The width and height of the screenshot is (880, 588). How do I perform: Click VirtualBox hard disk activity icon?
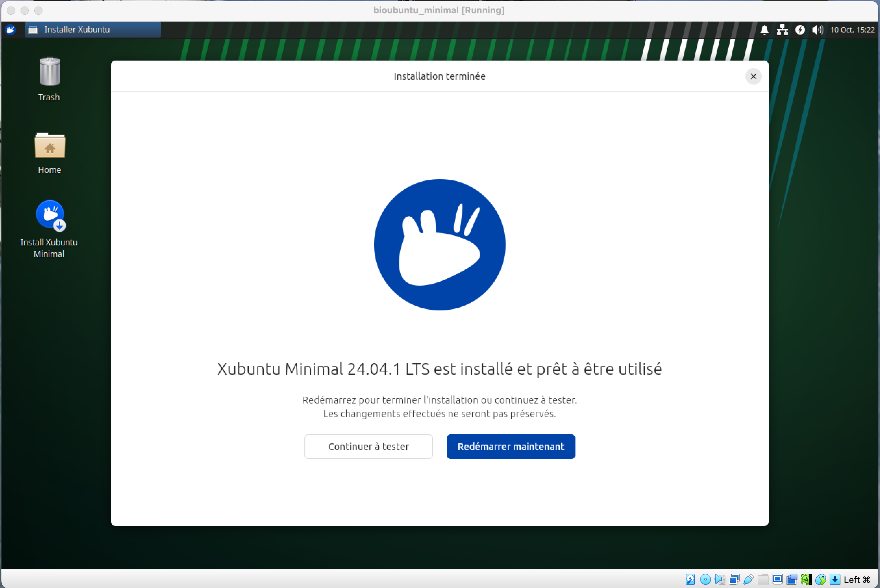point(691,579)
